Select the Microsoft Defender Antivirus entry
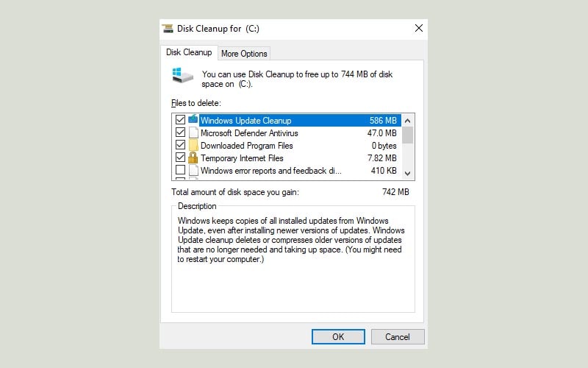 [287, 133]
